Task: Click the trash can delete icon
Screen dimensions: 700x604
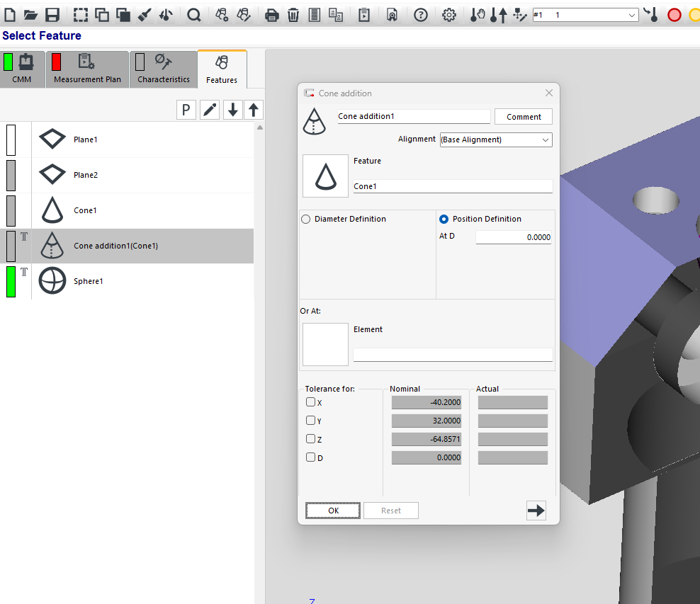Action: coord(293,15)
